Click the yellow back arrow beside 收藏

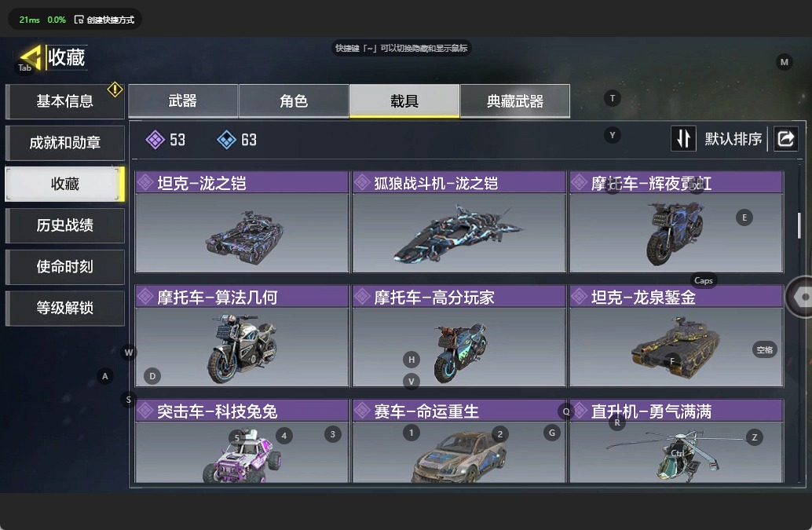pos(30,57)
